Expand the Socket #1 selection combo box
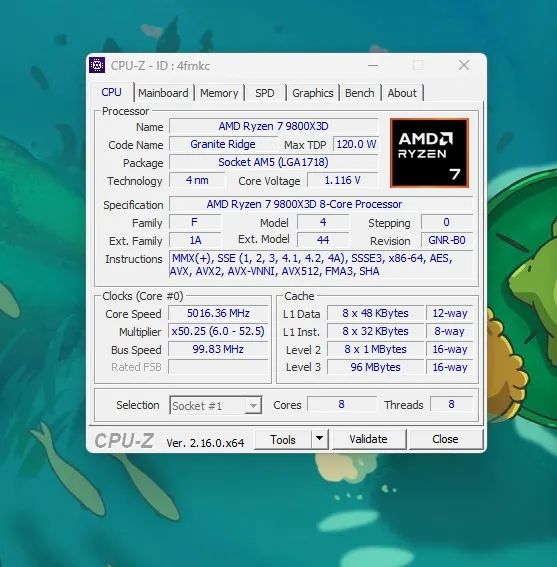The width and height of the screenshot is (557, 567). coord(216,405)
